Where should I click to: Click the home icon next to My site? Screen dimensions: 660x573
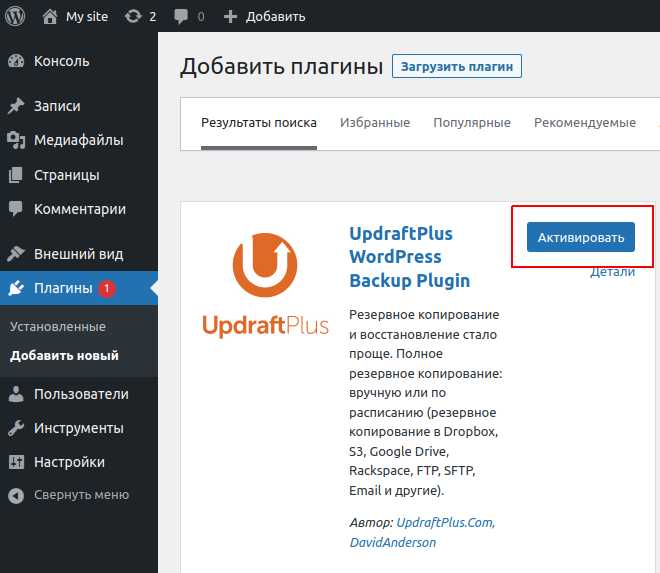50,16
